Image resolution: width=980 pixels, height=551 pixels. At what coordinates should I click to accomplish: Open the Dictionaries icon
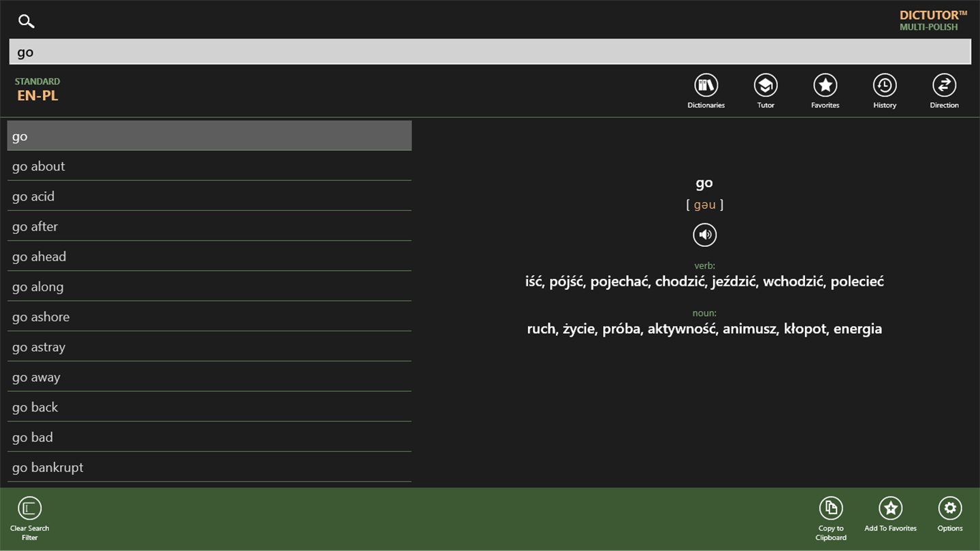tap(706, 86)
